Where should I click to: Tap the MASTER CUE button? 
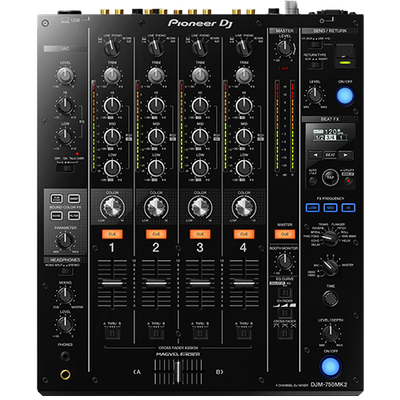[285, 234]
